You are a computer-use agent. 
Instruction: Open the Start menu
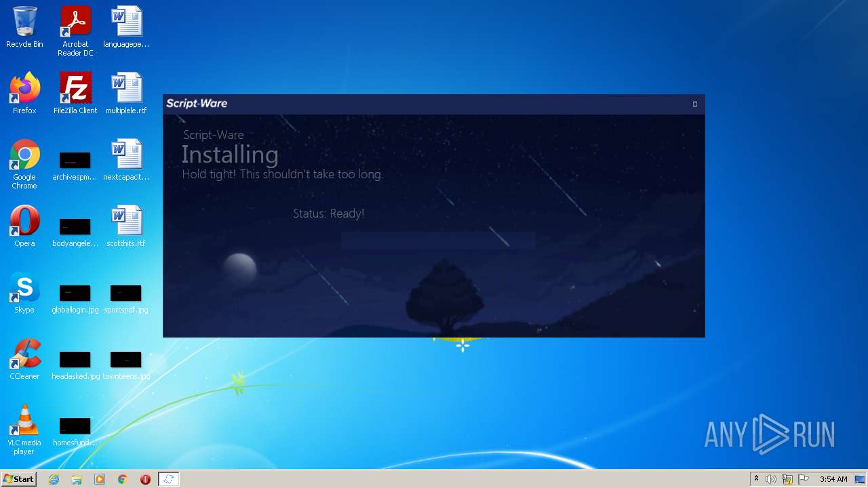click(18, 479)
